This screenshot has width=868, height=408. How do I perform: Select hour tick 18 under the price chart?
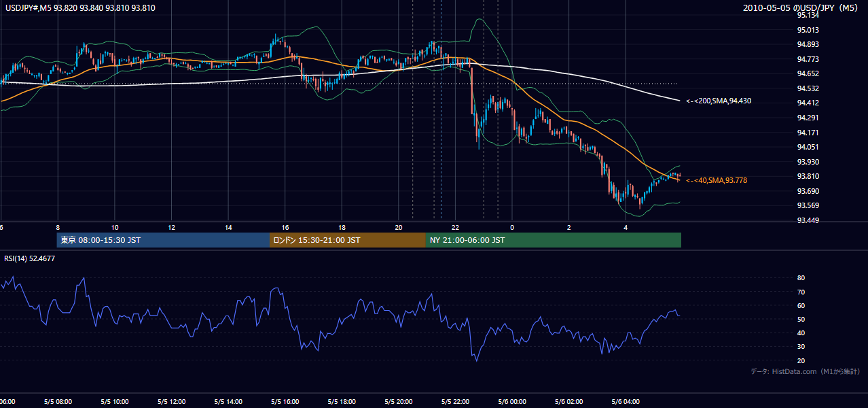(x=342, y=227)
